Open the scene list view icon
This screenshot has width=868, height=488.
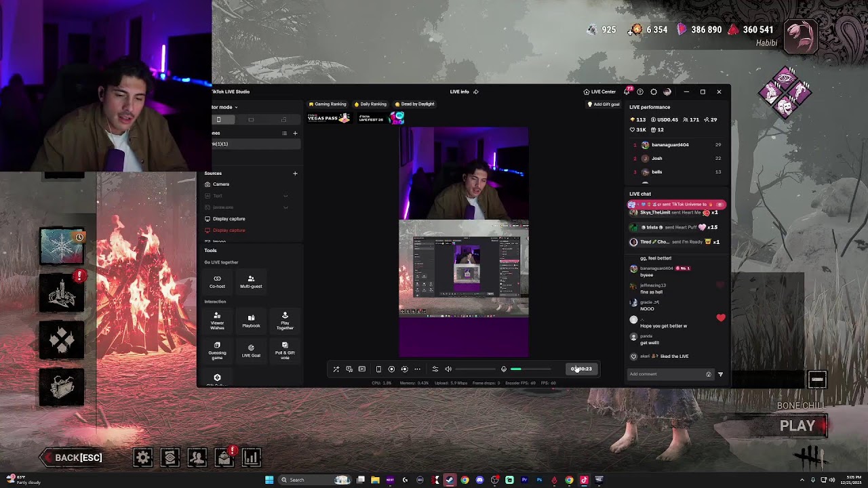click(x=285, y=134)
